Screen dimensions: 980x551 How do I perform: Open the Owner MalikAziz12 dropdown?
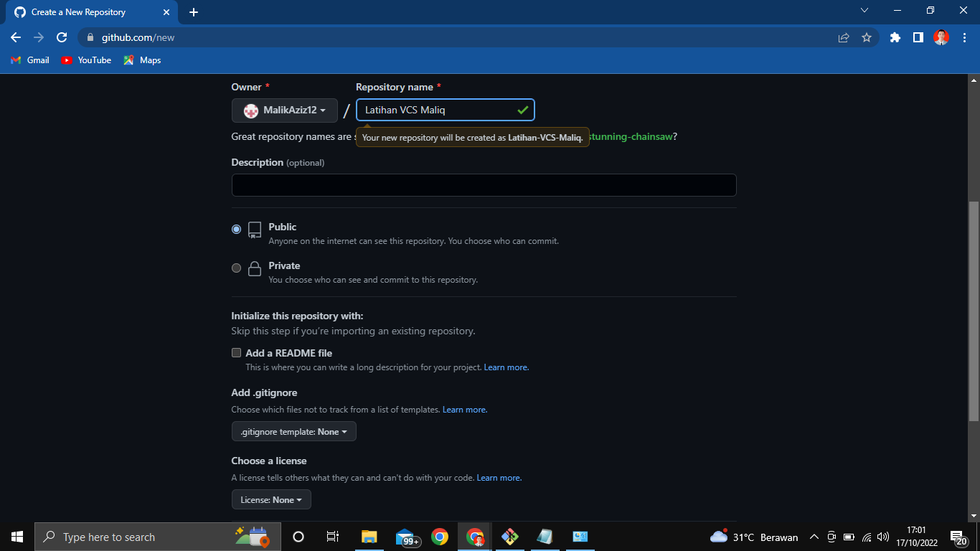[285, 110]
